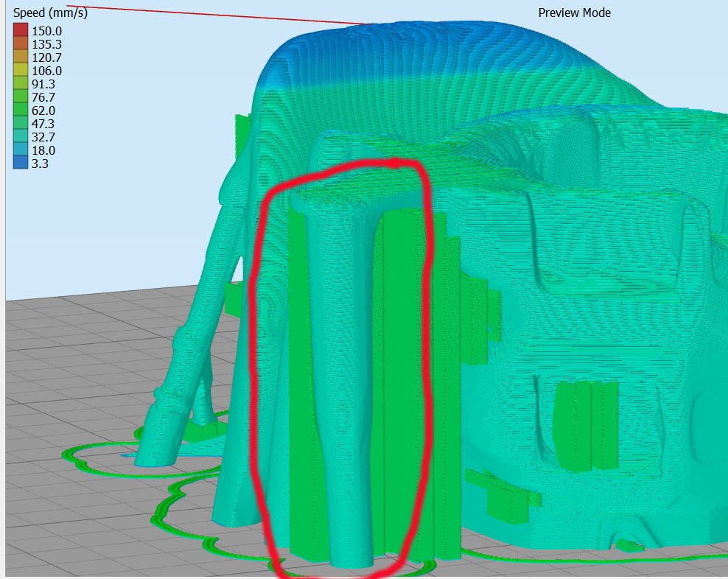Click the 106.0 yellow speed swatch
Screen dimensions: 728x579
[x=21, y=70]
